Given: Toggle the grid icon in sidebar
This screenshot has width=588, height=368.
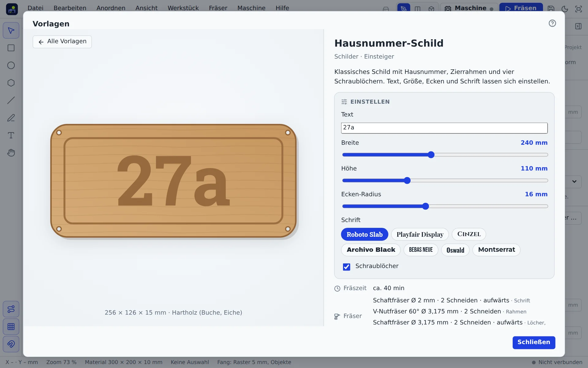Looking at the screenshot, I should pos(11,327).
